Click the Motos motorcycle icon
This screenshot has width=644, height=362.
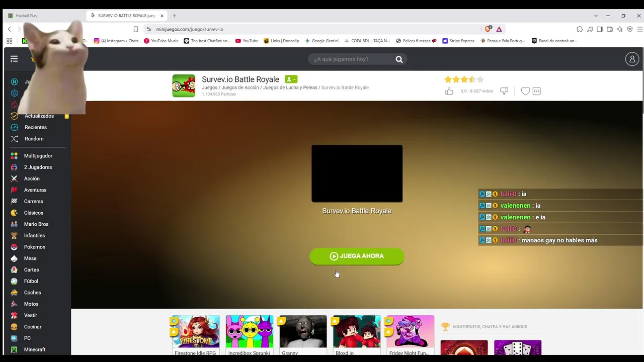14,304
